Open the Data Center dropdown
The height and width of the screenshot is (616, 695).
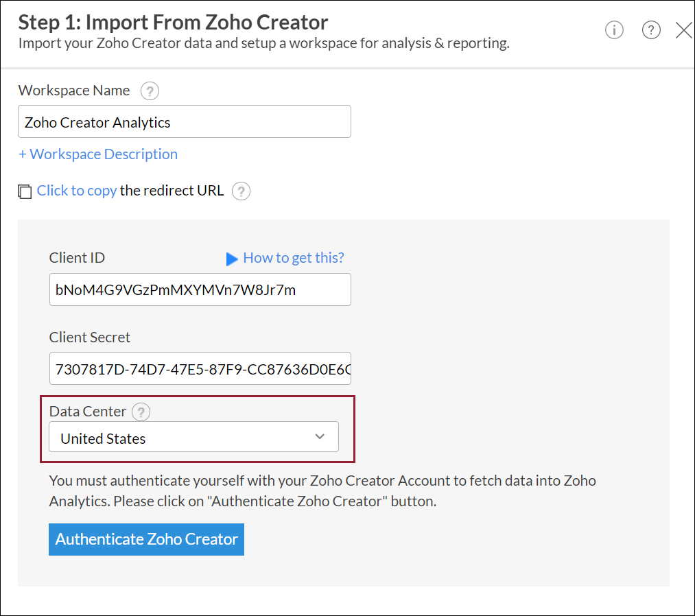click(193, 436)
